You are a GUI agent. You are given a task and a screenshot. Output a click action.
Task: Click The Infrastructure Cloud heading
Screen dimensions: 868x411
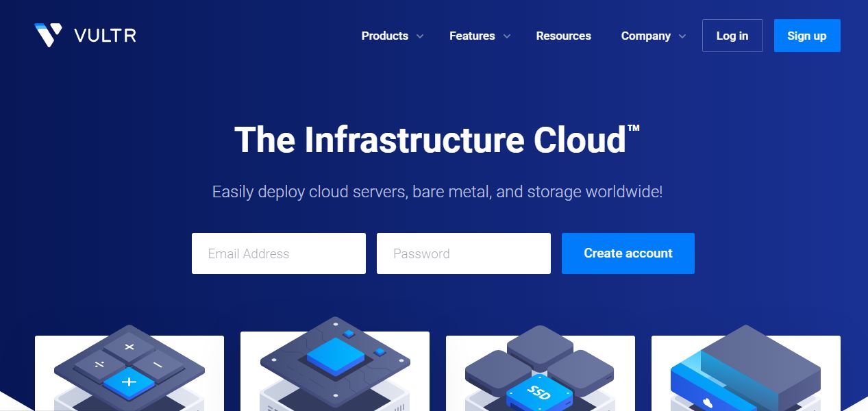point(437,140)
